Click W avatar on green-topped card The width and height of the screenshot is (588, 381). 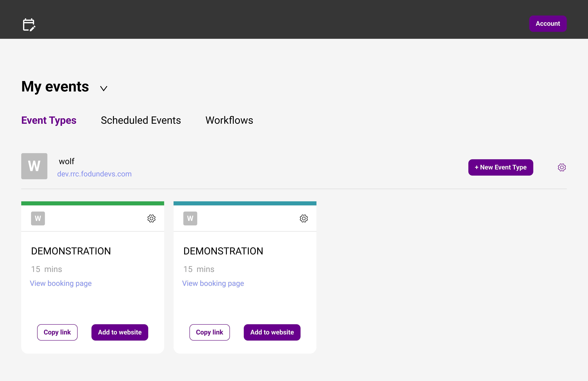[x=38, y=218]
